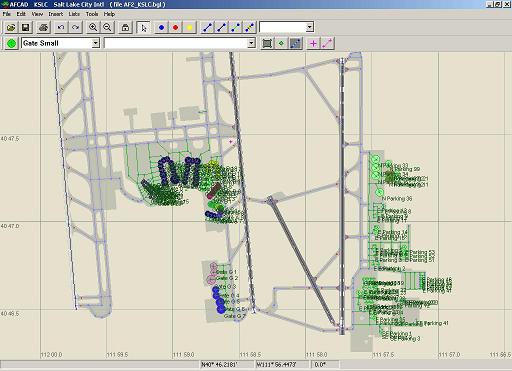Image resolution: width=512 pixels, height=371 pixels.
Task: Toggle the dark dotted apron edge tool
Action: pos(296,43)
